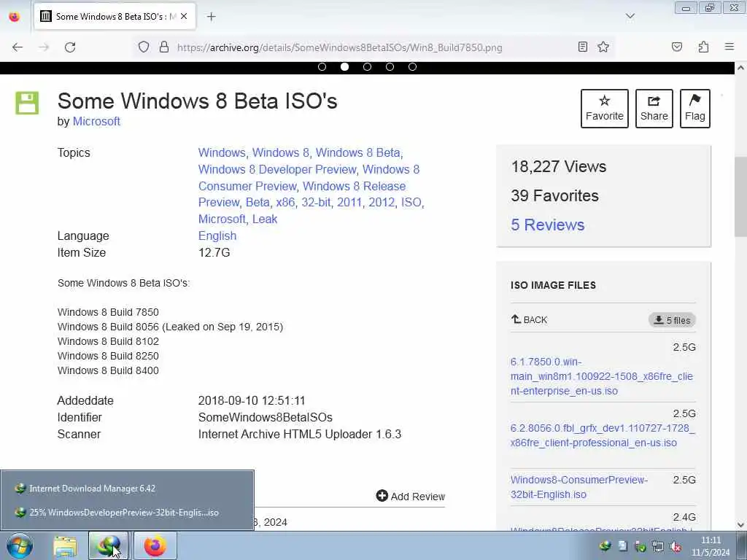
Task: Select the fourth carousel dot
Action: click(390, 66)
